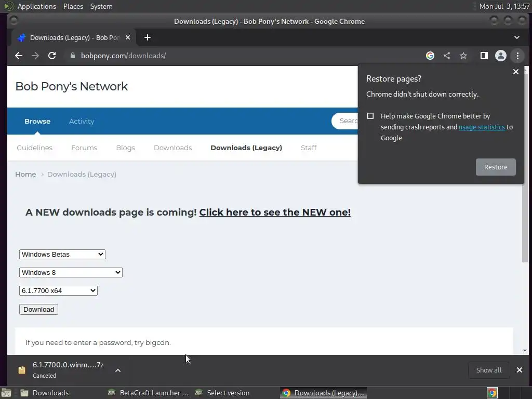Click the canceled download file icon

tap(22, 370)
